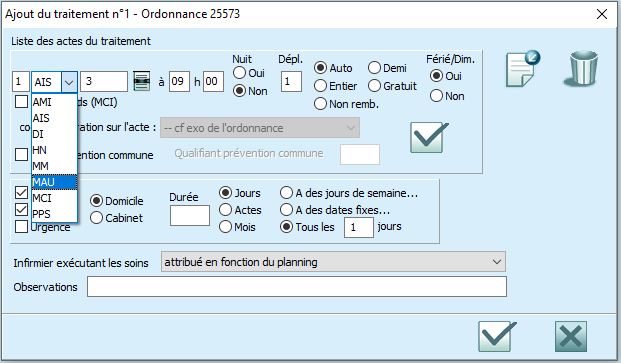This screenshot has height=363, width=621.
Task: Open the Infirmier exécutant les soins dropdown
Action: pos(333,262)
